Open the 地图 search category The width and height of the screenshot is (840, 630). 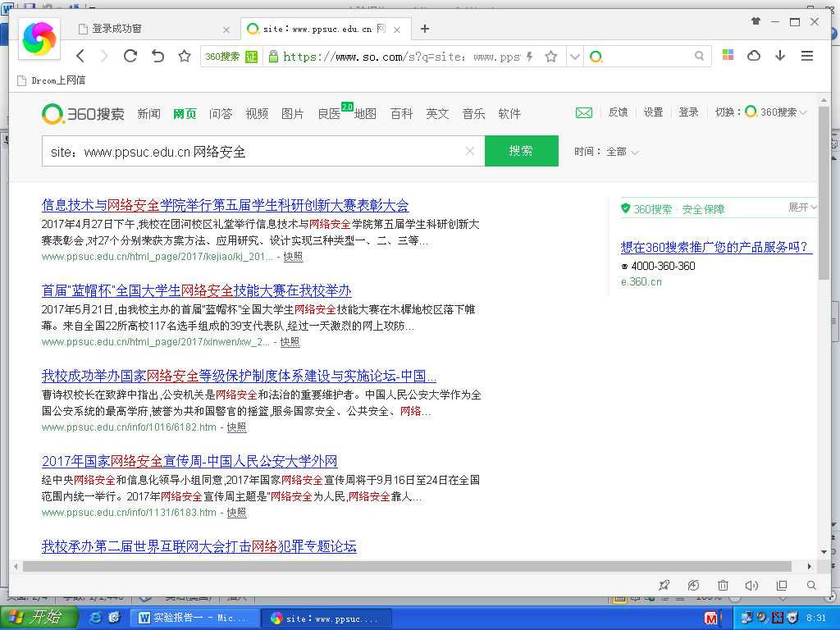[365, 113]
